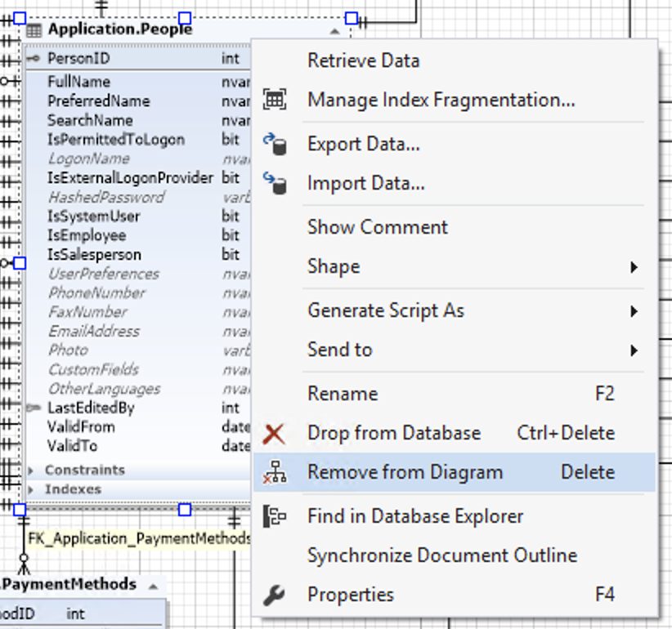672x629 pixels.
Task: Select the PhoneNumber column
Action: (138, 293)
